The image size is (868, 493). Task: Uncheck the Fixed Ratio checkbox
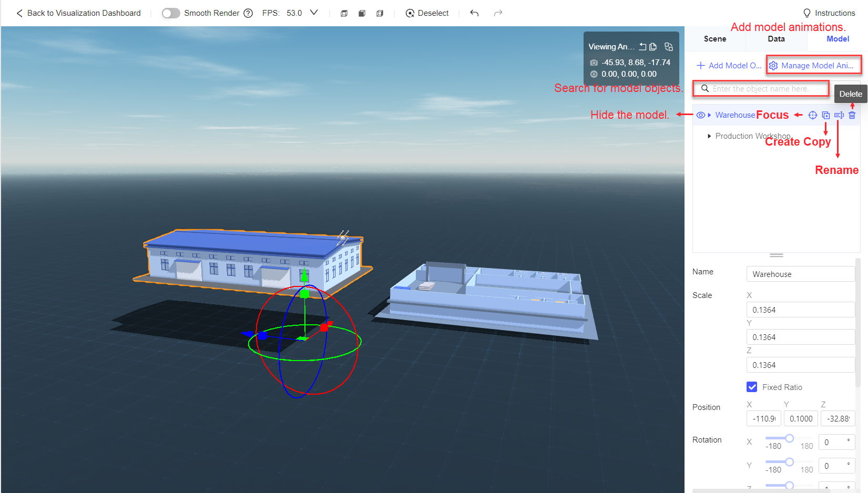(x=752, y=387)
